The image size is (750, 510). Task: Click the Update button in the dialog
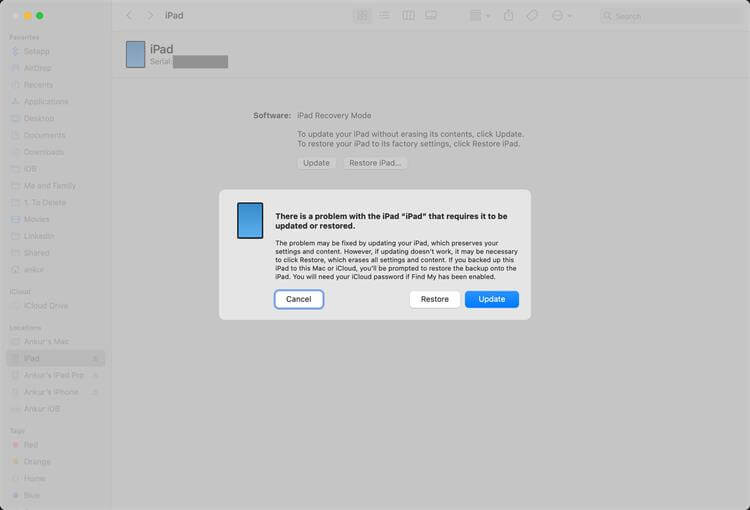(x=491, y=299)
